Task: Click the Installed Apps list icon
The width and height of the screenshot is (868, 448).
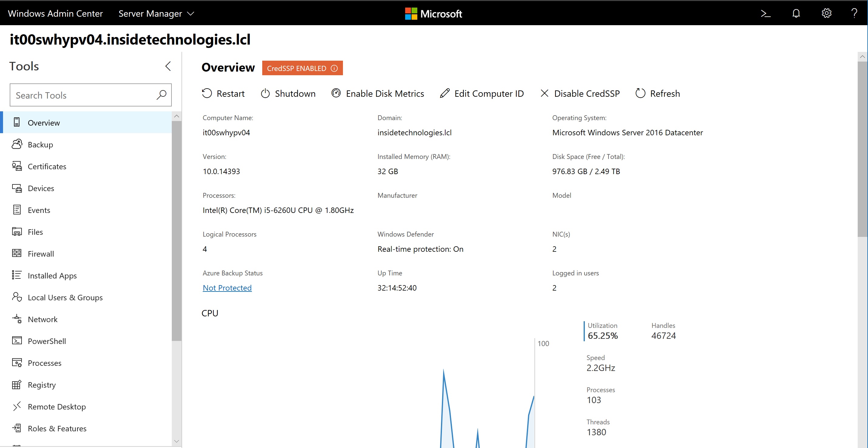Action: click(x=17, y=275)
